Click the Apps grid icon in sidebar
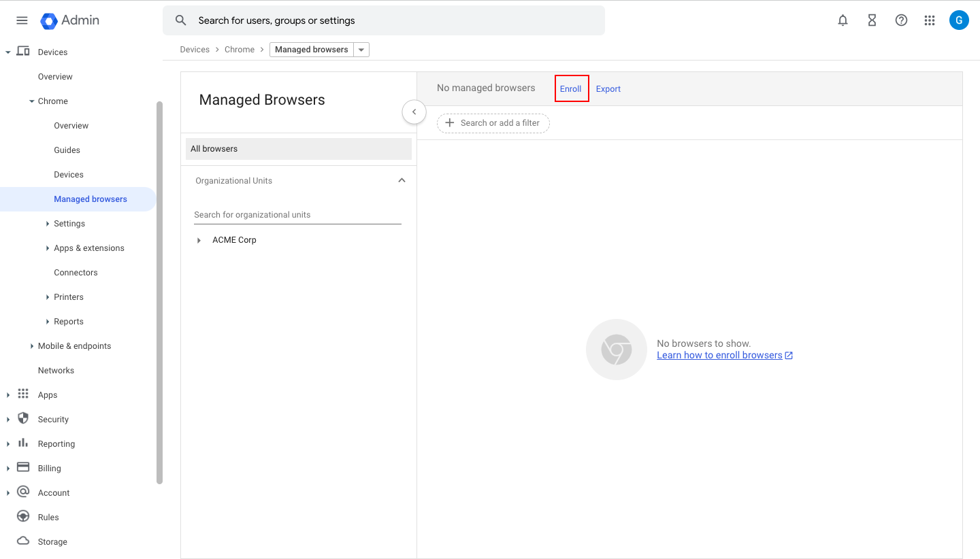The height and width of the screenshot is (559, 980). 23,394
